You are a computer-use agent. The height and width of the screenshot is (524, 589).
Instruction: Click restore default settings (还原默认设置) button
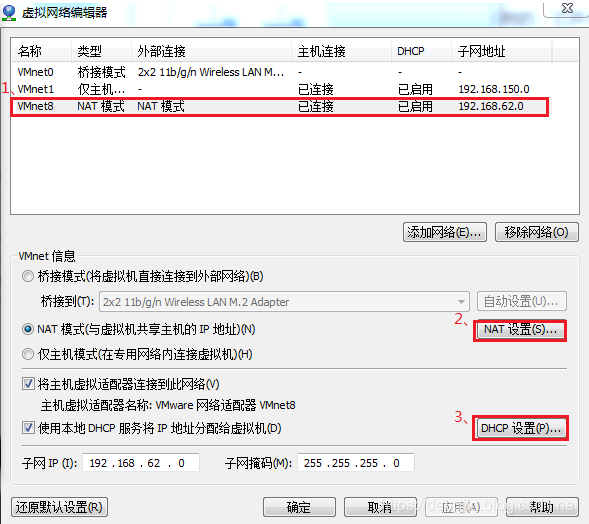pyautogui.click(x=59, y=507)
